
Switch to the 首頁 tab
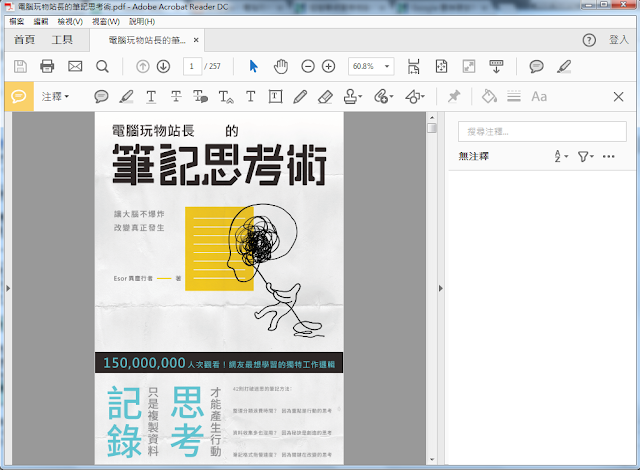tap(24, 40)
